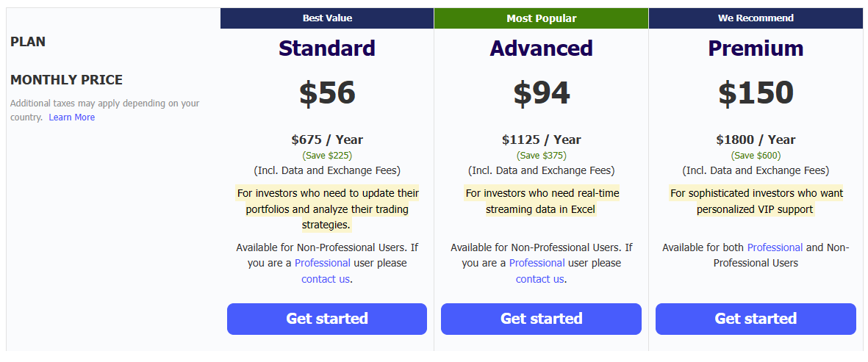Image resolution: width=868 pixels, height=362 pixels.
Task: Open Professional link in Advanced column
Action: tap(537, 263)
